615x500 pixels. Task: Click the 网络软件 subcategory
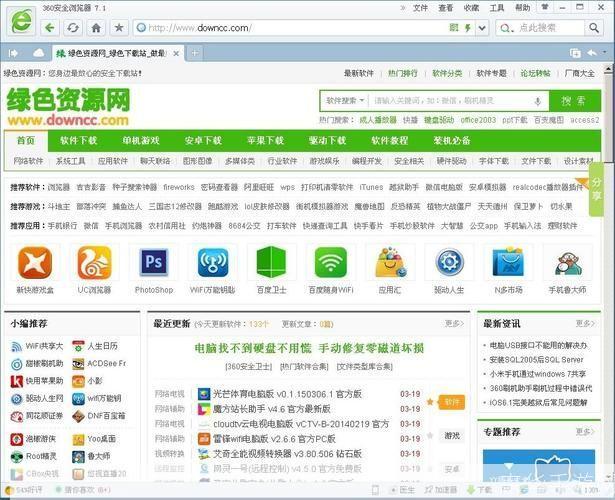(29, 161)
